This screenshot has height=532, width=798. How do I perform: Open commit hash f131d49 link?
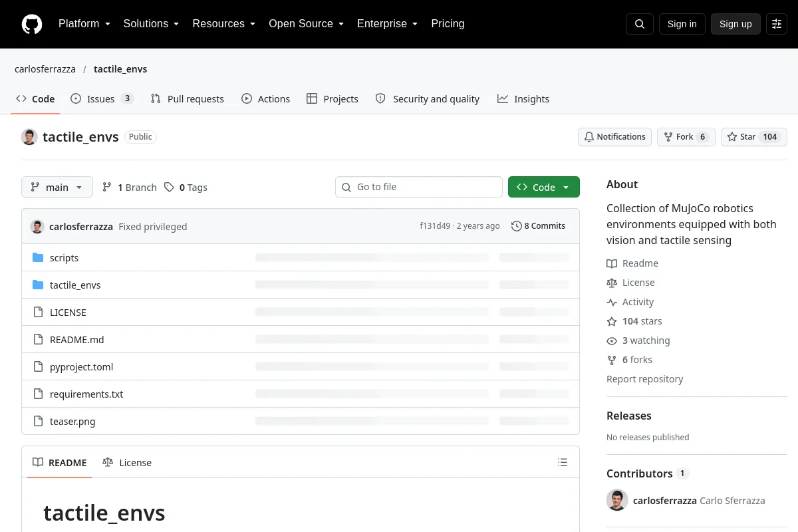(435, 226)
